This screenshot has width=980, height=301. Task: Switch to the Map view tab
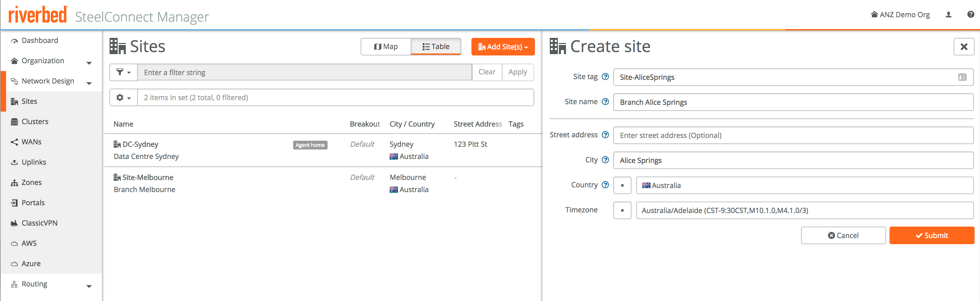(386, 46)
